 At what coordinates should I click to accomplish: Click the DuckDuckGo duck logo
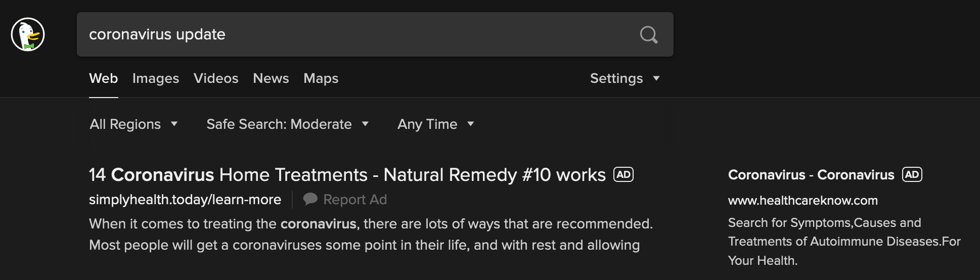tap(28, 34)
